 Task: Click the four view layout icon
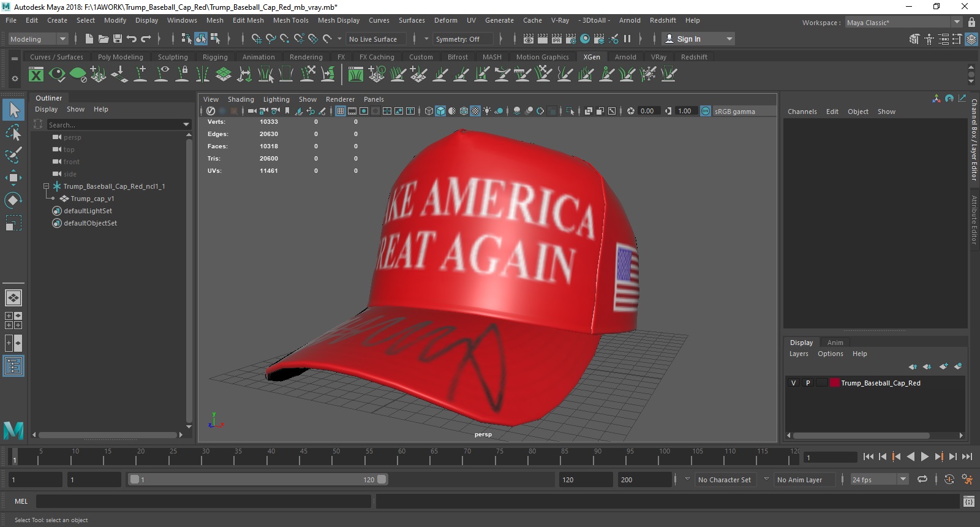click(13, 320)
